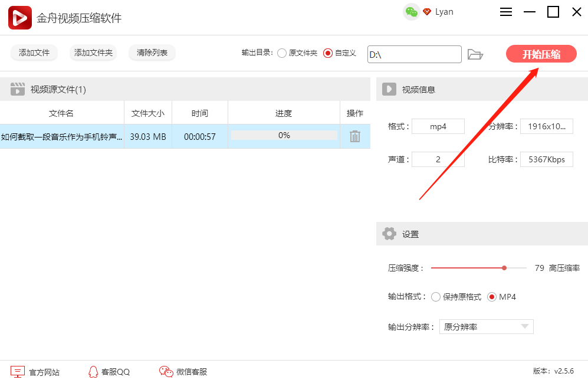Click the 进度 column header

click(x=284, y=113)
